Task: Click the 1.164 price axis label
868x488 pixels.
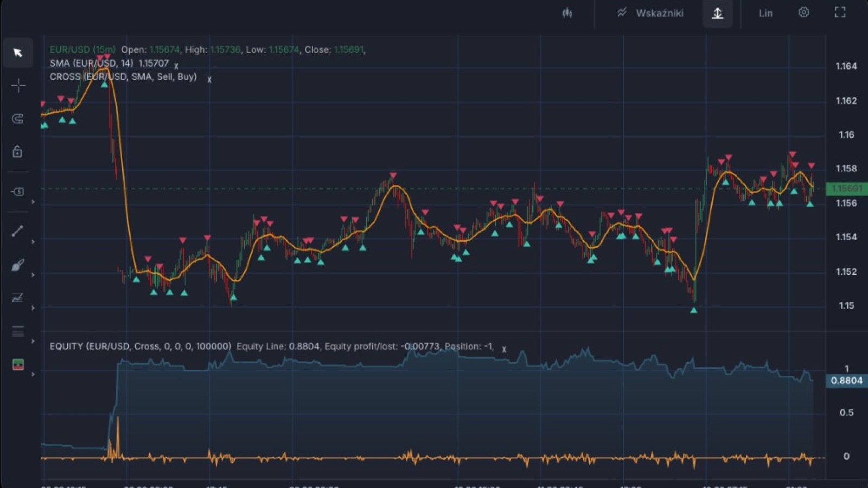Action: pos(846,66)
